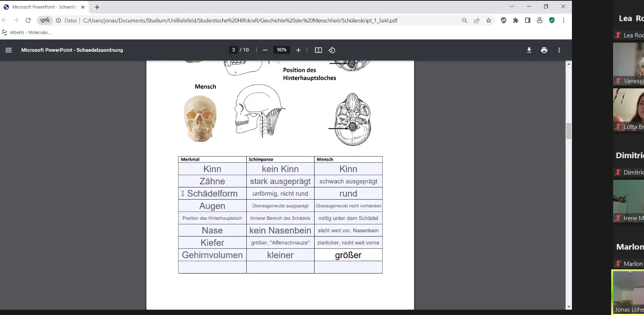Viewport: 644px width, 315px height.
Task: Click the 'Kiefer' table cell
Action: [x=212, y=243]
